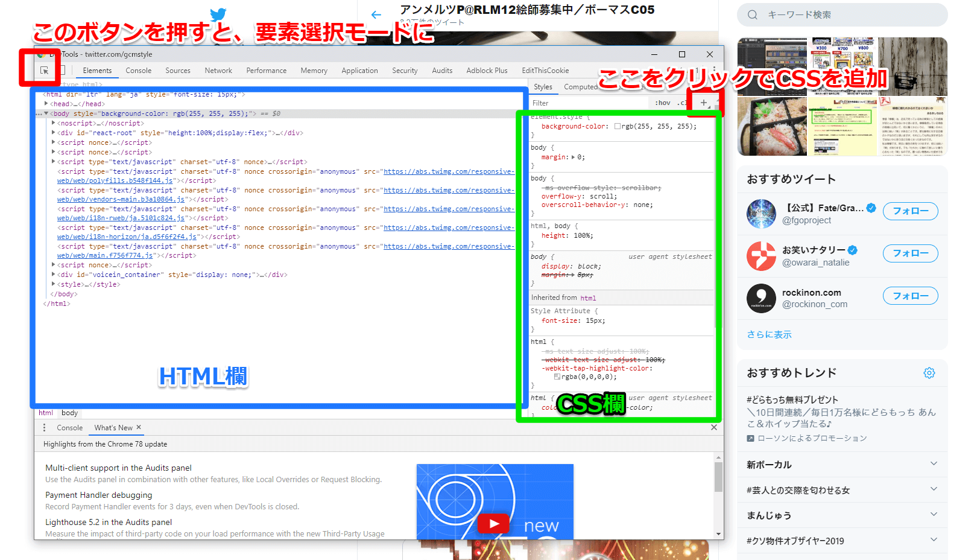Open the Network tab
Screen dimensions: 980x560
tap(218, 71)
